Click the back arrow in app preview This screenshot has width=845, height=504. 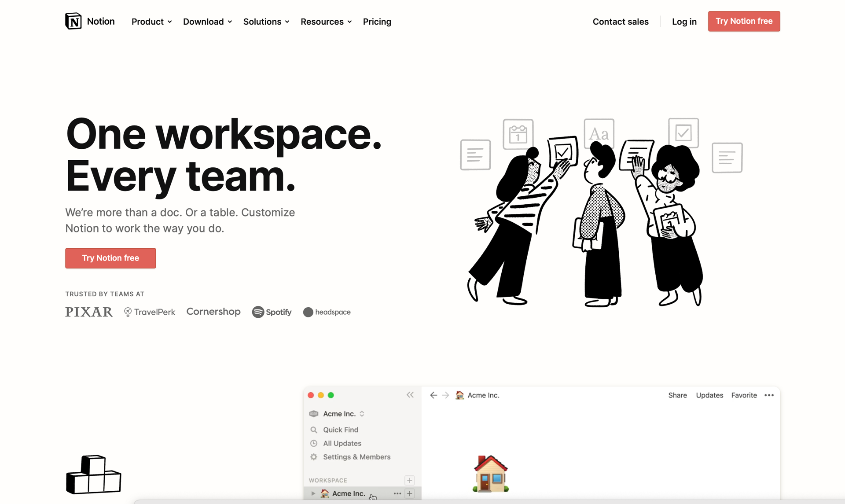point(434,395)
